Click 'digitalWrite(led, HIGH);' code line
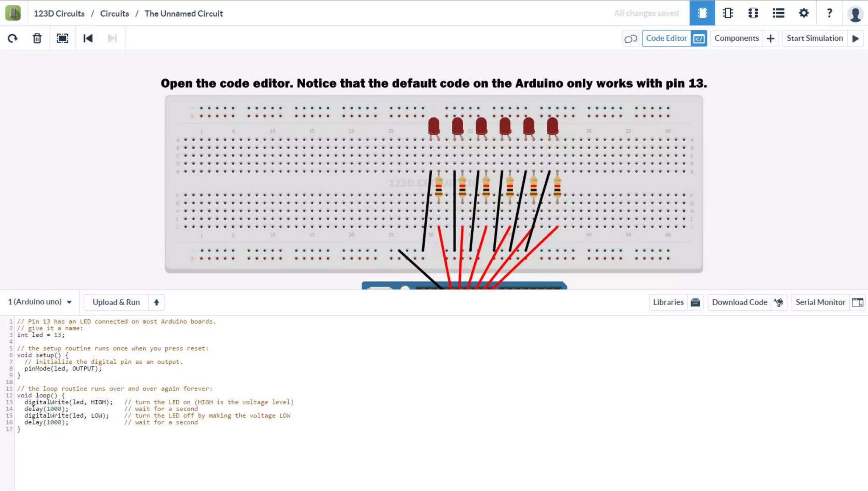This screenshot has height=491, width=868. coord(69,402)
